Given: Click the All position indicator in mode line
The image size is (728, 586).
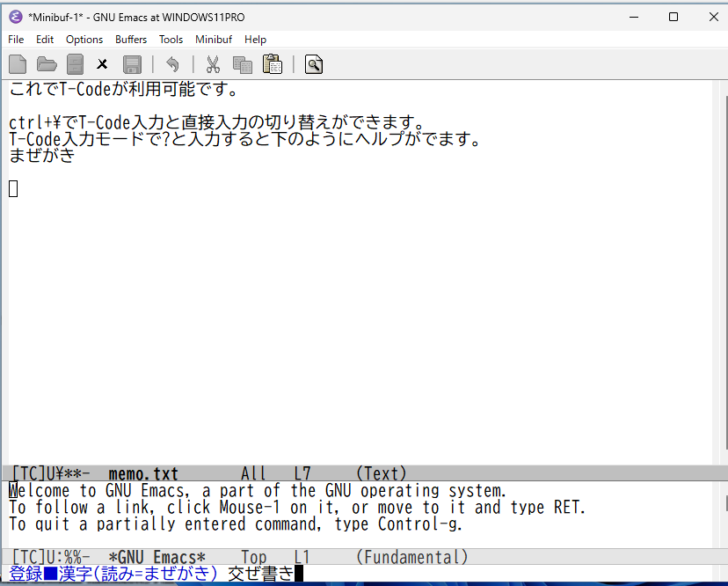Looking at the screenshot, I should click(x=253, y=473).
